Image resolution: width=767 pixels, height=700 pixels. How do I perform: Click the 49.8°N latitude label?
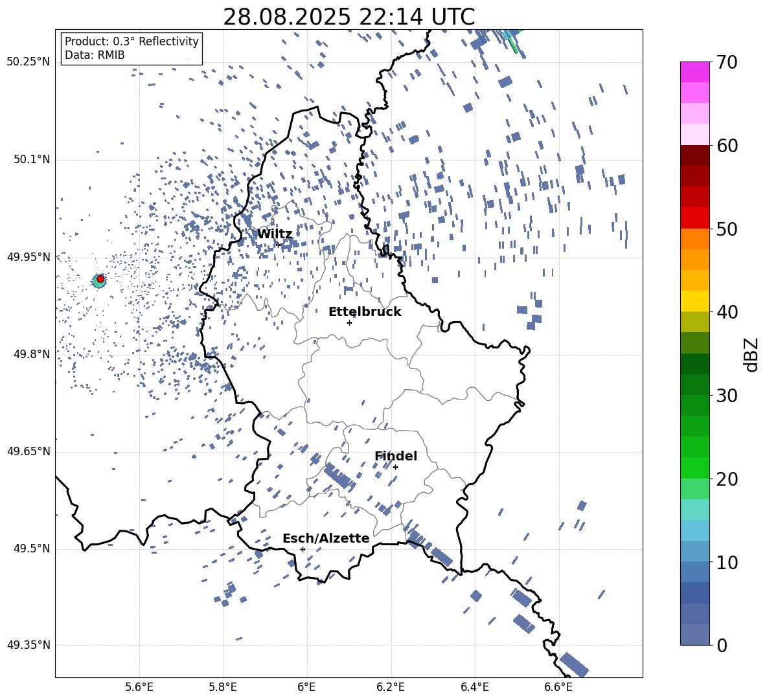(31, 354)
